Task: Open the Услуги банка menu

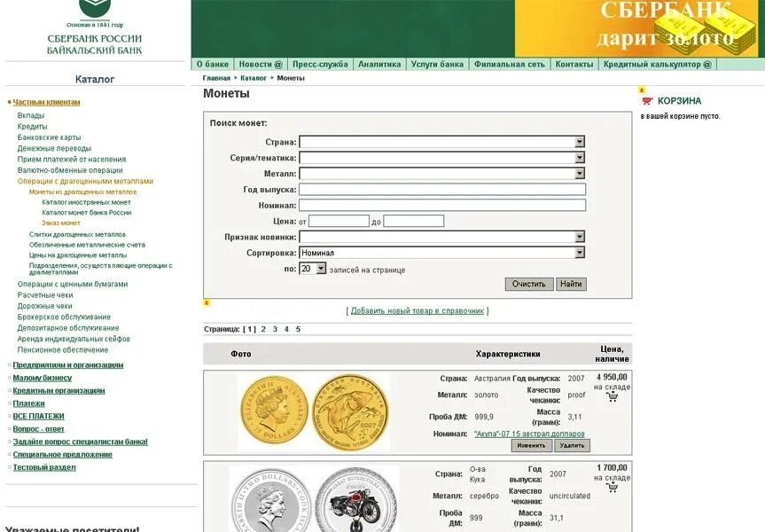Action: 437,64
